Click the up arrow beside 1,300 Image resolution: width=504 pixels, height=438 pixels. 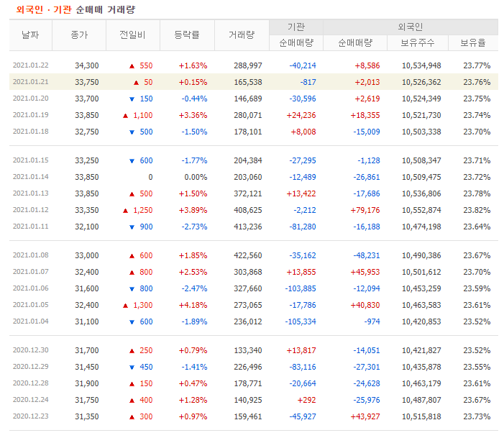[x=126, y=305]
